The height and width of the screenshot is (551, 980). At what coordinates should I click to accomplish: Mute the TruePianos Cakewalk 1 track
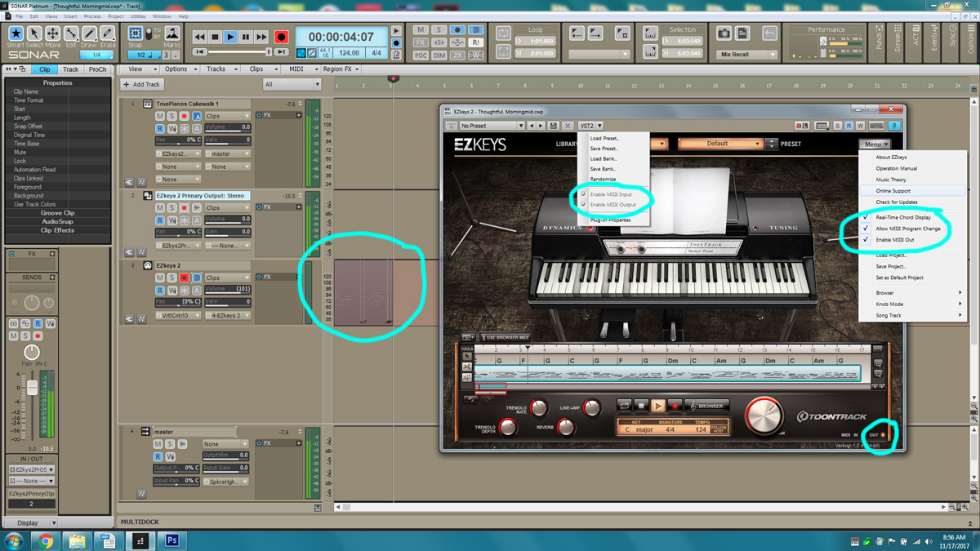(160, 116)
